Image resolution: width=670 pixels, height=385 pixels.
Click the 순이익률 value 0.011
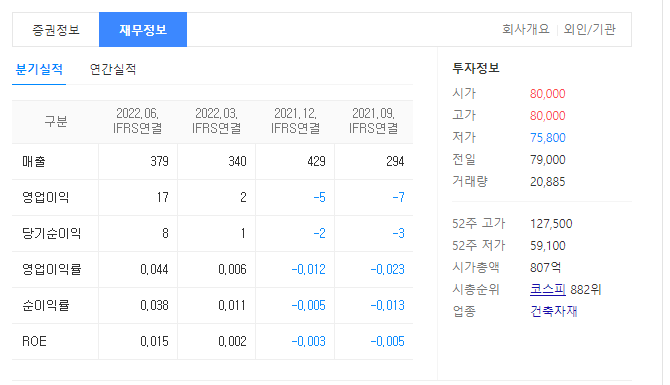pyautogui.click(x=232, y=305)
